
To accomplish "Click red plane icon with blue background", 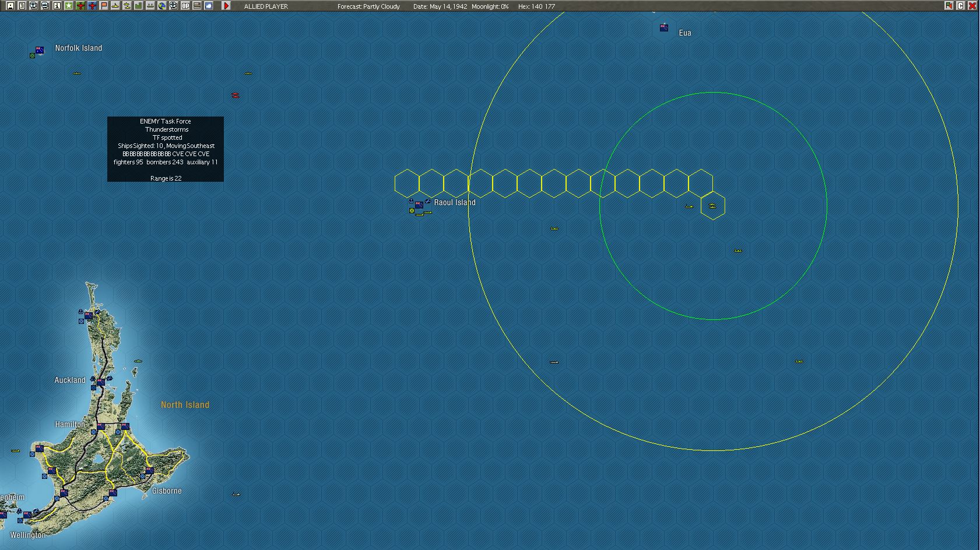I will (x=92, y=6).
